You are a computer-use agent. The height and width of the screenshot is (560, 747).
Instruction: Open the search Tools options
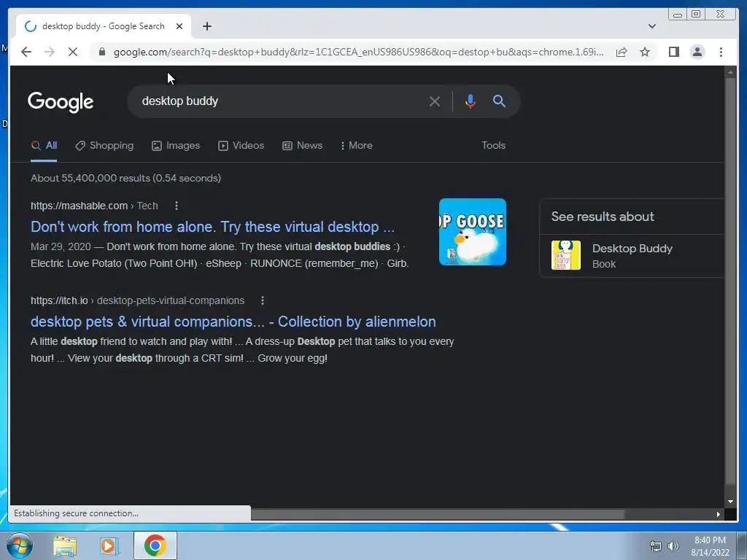coord(493,146)
